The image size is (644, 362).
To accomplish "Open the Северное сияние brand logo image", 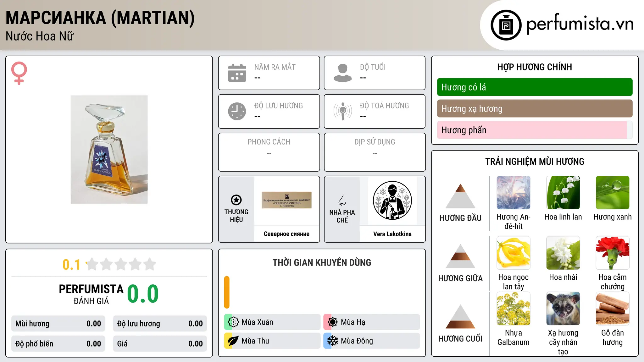I will pyautogui.click(x=286, y=200).
